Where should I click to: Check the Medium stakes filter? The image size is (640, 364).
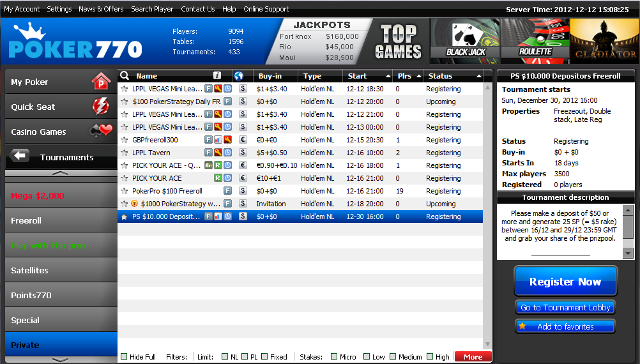pyautogui.click(x=393, y=356)
